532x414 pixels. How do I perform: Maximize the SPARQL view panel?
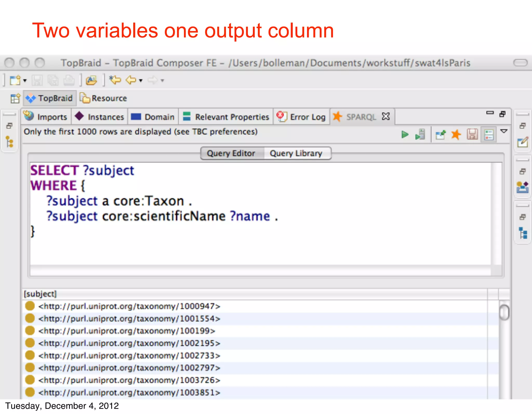502,114
